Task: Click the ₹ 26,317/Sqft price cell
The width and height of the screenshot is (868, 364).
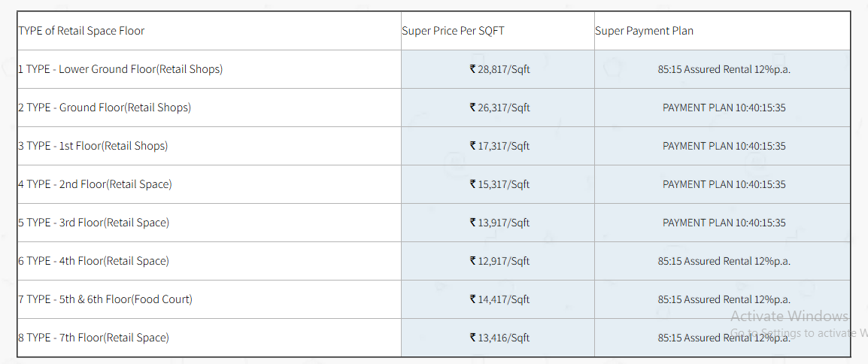Action: (x=498, y=108)
